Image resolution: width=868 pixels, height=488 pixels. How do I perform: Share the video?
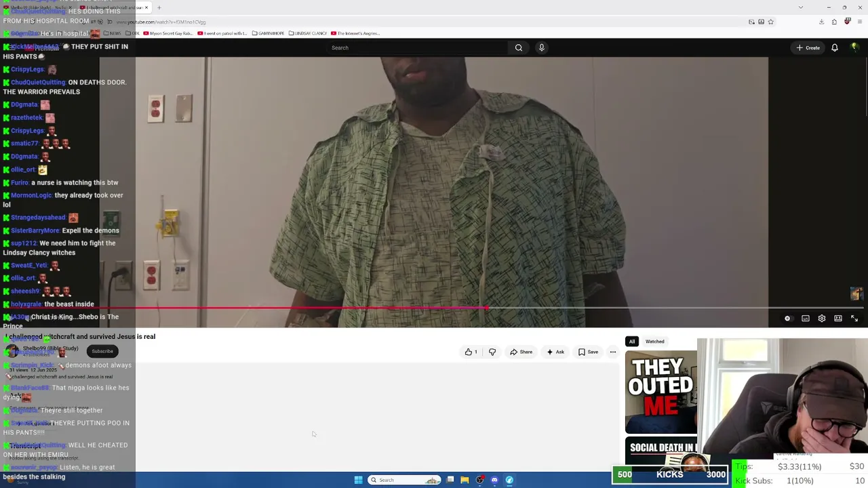pyautogui.click(x=521, y=352)
